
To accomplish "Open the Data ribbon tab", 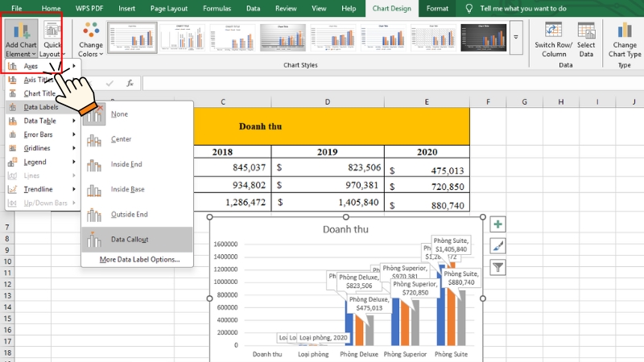I will [253, 8].
